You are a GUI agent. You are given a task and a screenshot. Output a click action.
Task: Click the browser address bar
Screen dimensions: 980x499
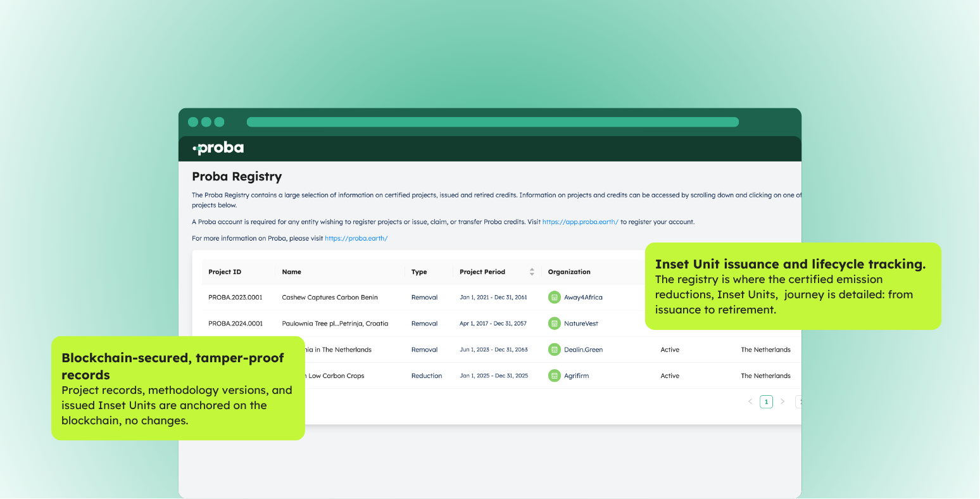[x=493, y=122]
